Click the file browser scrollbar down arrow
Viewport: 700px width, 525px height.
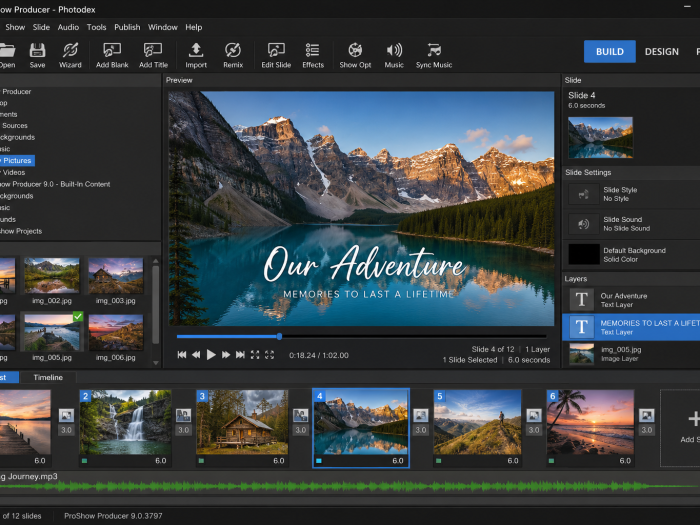click(156, 363)
